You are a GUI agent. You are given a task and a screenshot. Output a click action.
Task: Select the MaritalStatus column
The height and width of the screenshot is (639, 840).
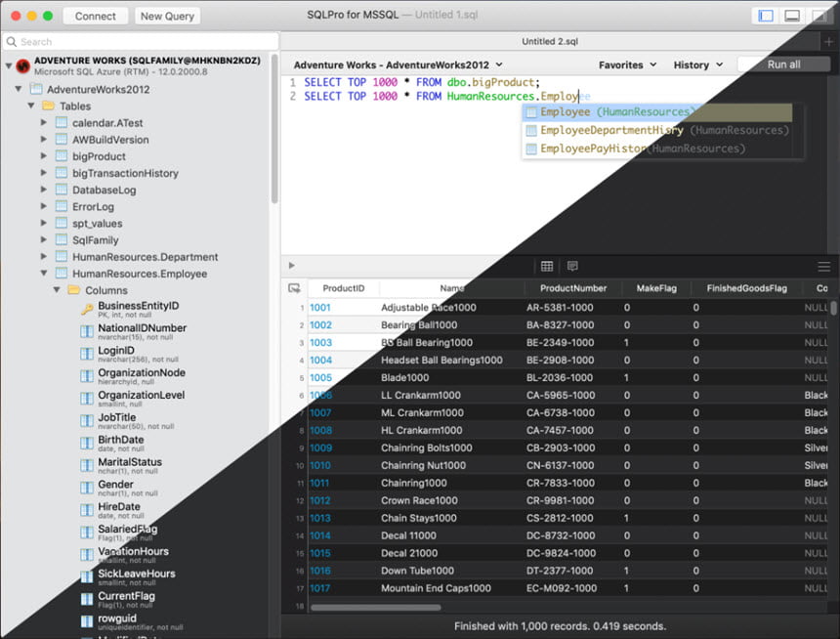click(x=130, y=461)
